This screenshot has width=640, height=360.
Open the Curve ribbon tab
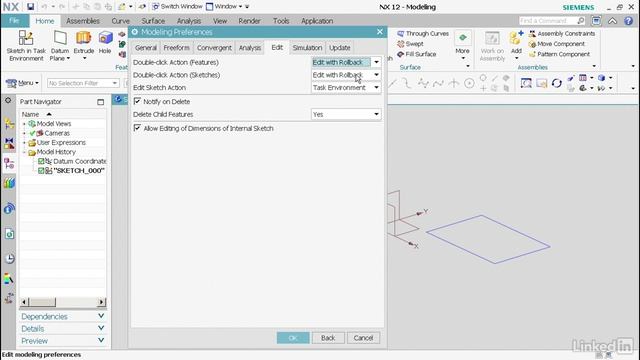[120, 21]
